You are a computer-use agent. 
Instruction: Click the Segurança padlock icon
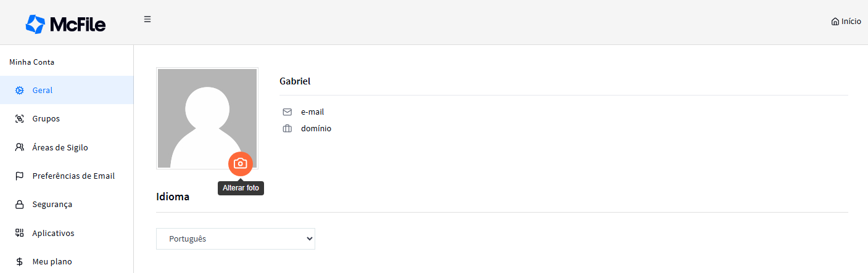point(19,205)
